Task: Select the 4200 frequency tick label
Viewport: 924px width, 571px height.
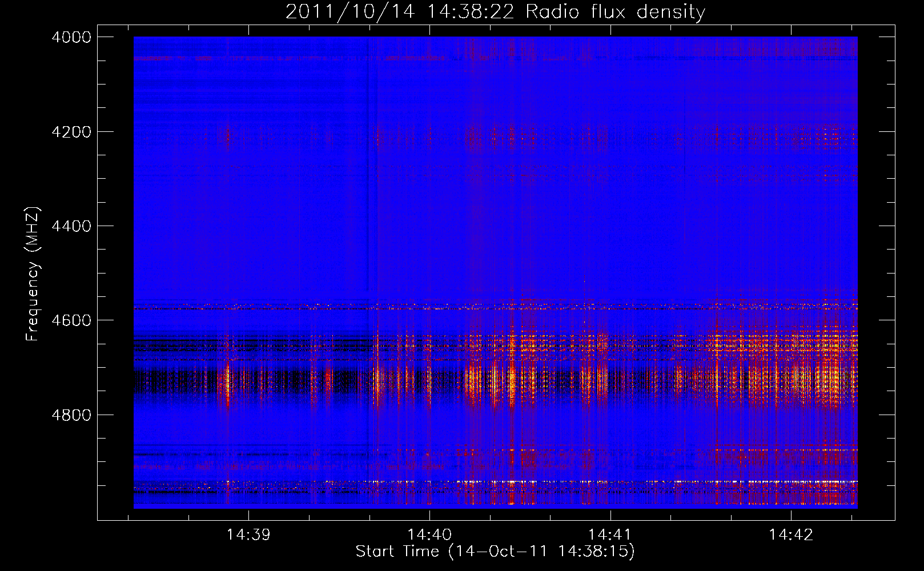Action: click(71, 132)
